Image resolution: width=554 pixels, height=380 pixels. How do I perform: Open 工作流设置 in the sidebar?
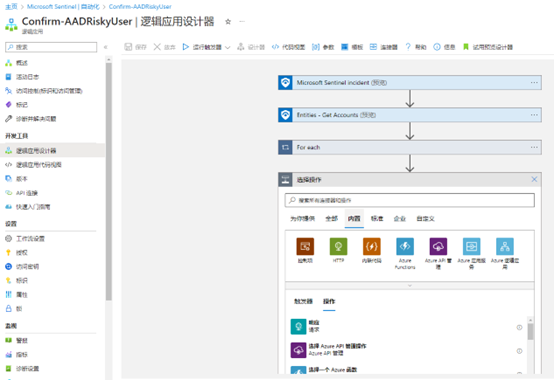[25, 238]
